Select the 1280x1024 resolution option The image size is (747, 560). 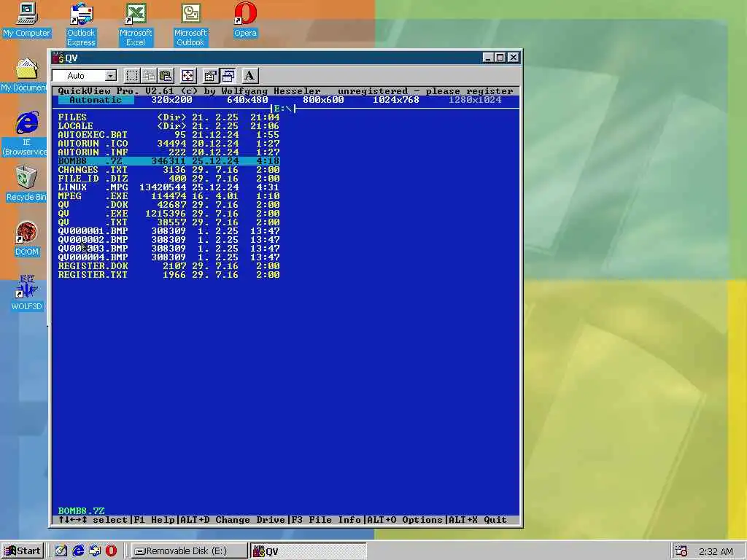pyautogui.click(x=475, y=100)
